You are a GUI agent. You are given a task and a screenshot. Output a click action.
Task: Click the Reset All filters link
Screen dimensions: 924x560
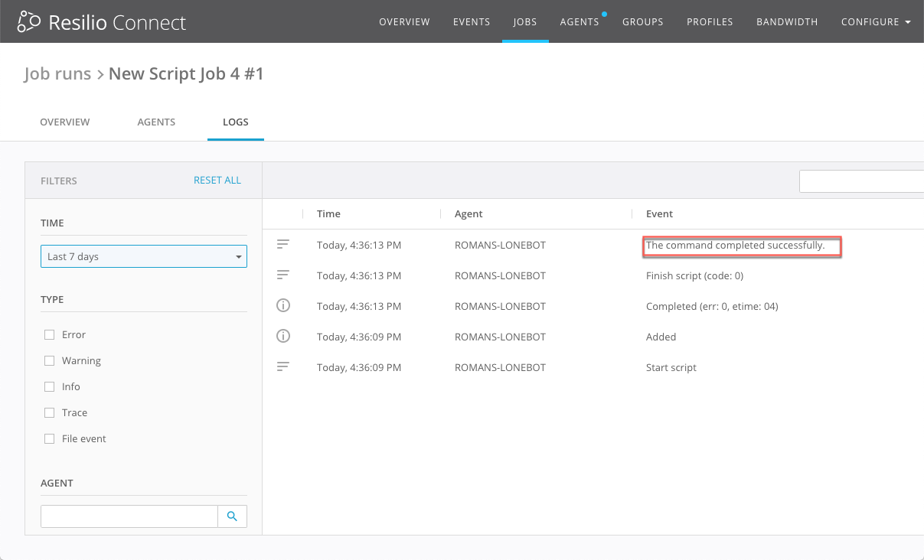coord(217,181)
